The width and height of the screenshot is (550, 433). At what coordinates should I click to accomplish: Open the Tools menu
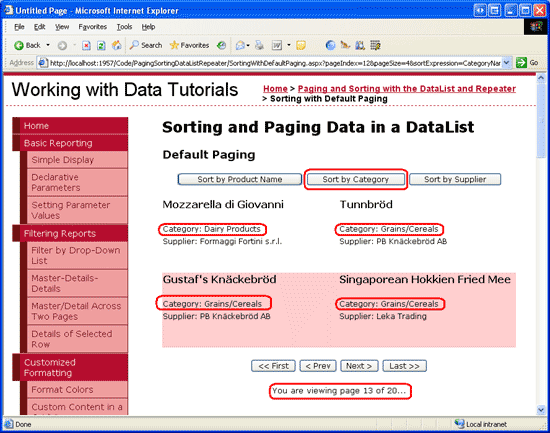point(124,27)
